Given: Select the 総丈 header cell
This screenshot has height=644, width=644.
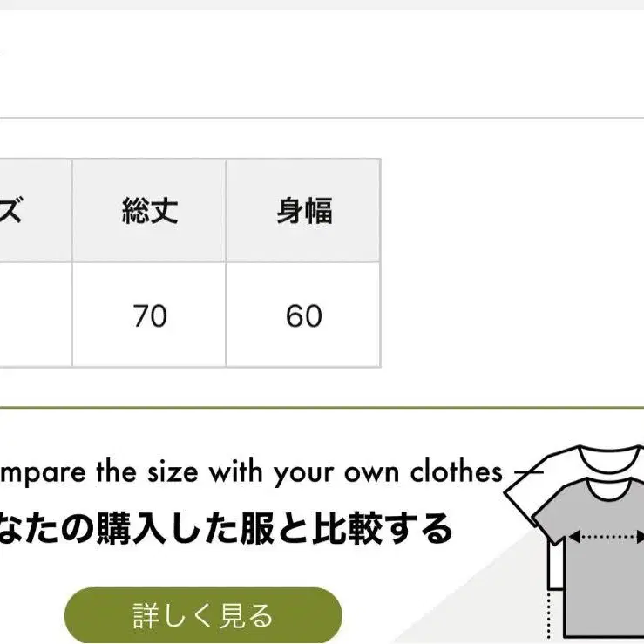Looking at the screenshot, I should [149, 211].
